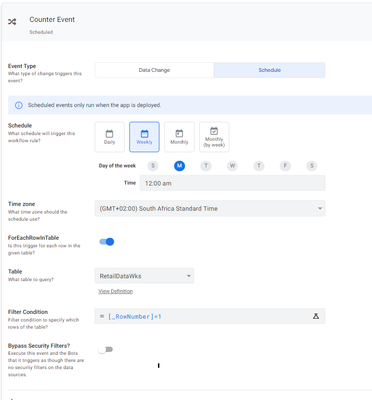Open the View Definition link

coord(115,291)
